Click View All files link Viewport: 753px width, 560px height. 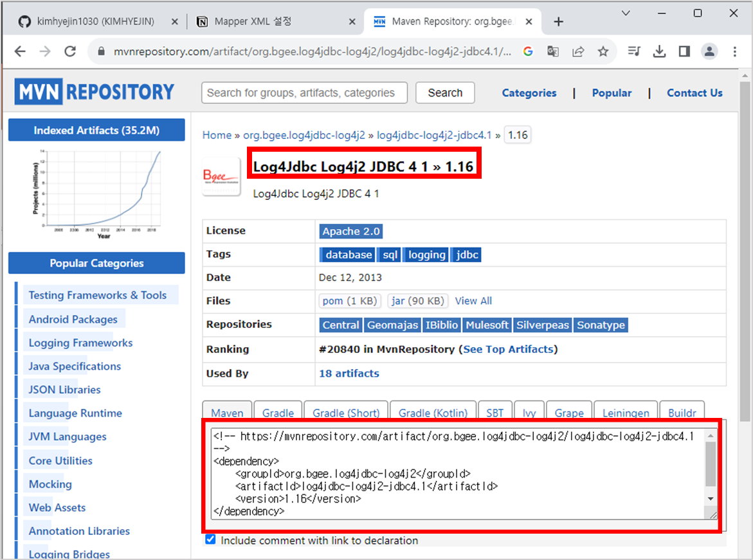pyautogui.click(x=473, y=301)
